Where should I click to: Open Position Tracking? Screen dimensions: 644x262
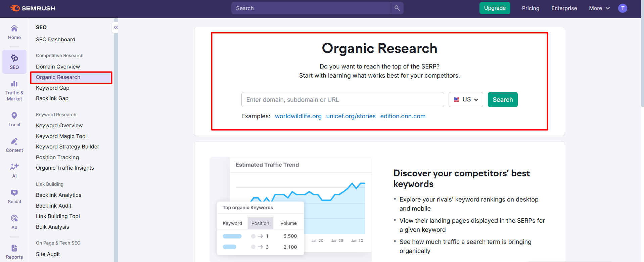point(57,158)
